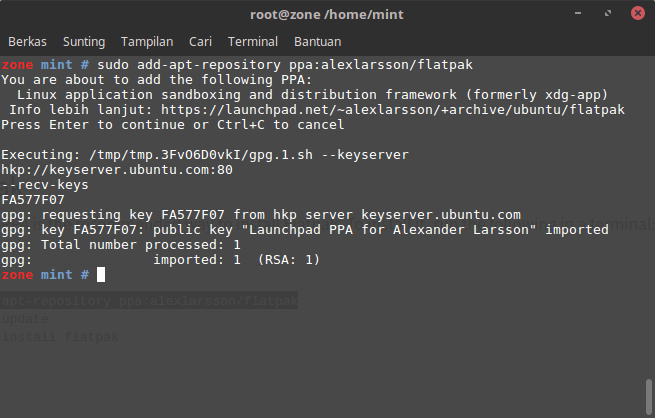Click the last zone mint prompt
Screen dimensions: 655x418
[45, 275]
